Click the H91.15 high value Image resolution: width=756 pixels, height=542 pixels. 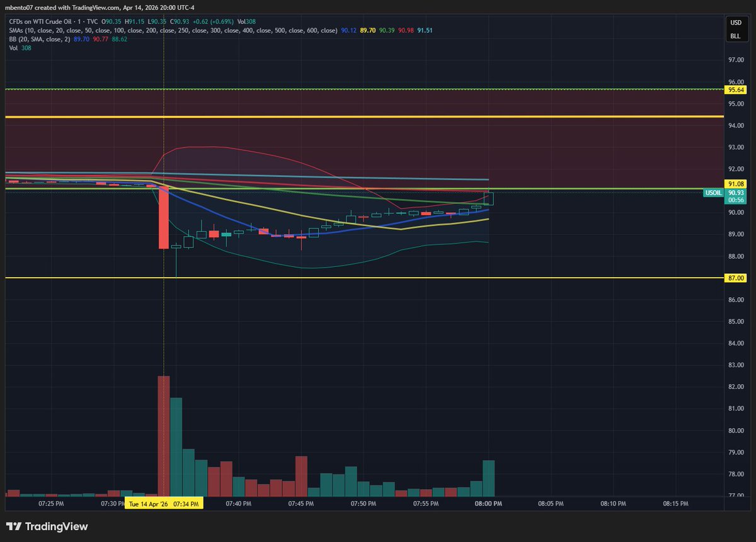pyautogui.click(x=136, y=21)
